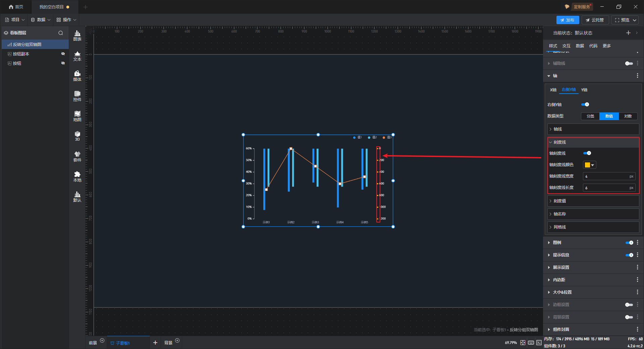Open the 图表 chart component panel
Viewport: 644px width, 349px height.
pyautogui.click(x=77, y=36)
